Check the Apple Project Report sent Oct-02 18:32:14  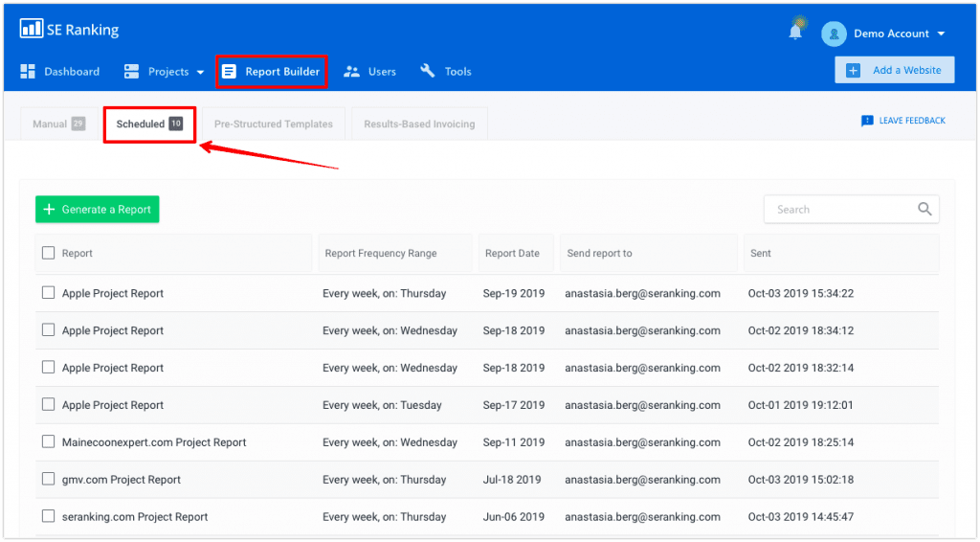point(48,367)
